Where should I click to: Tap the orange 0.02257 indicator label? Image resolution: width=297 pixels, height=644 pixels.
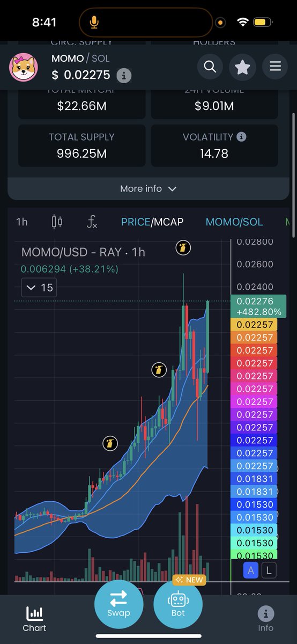[254, 338]
